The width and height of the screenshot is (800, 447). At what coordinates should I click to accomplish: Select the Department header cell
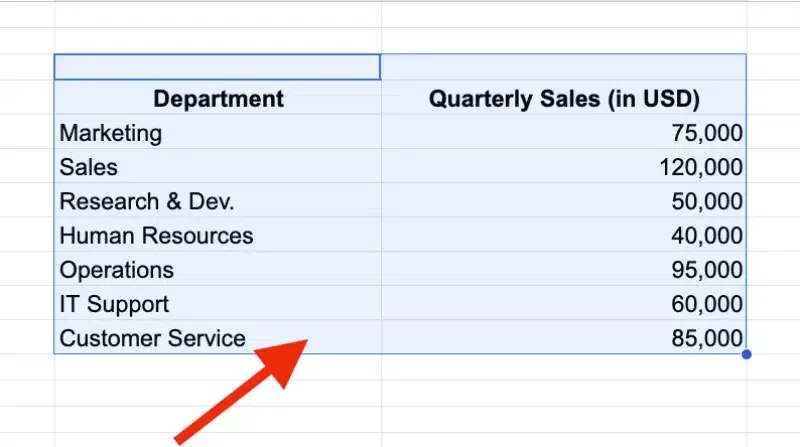click(218, 97)
